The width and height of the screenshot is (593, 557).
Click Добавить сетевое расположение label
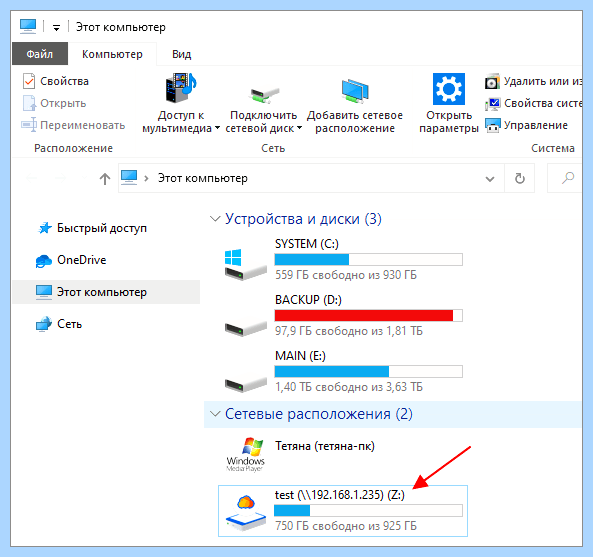355,122
